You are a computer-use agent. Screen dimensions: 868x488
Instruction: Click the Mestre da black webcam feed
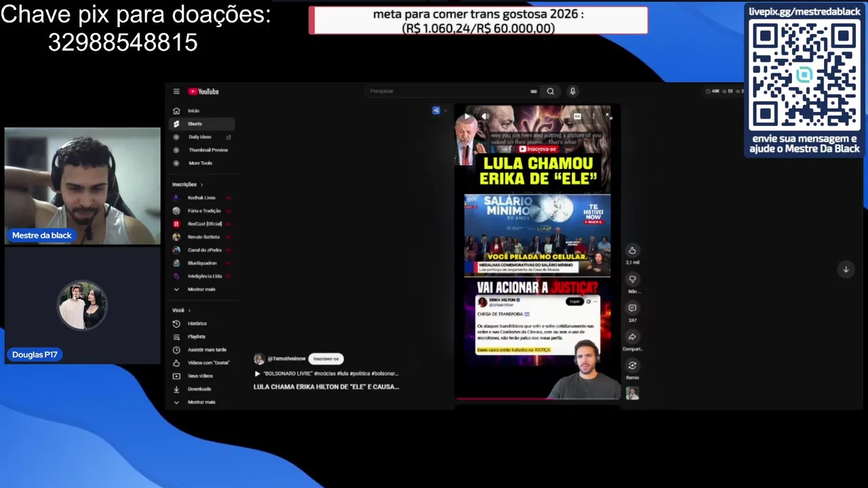(83, 186)
